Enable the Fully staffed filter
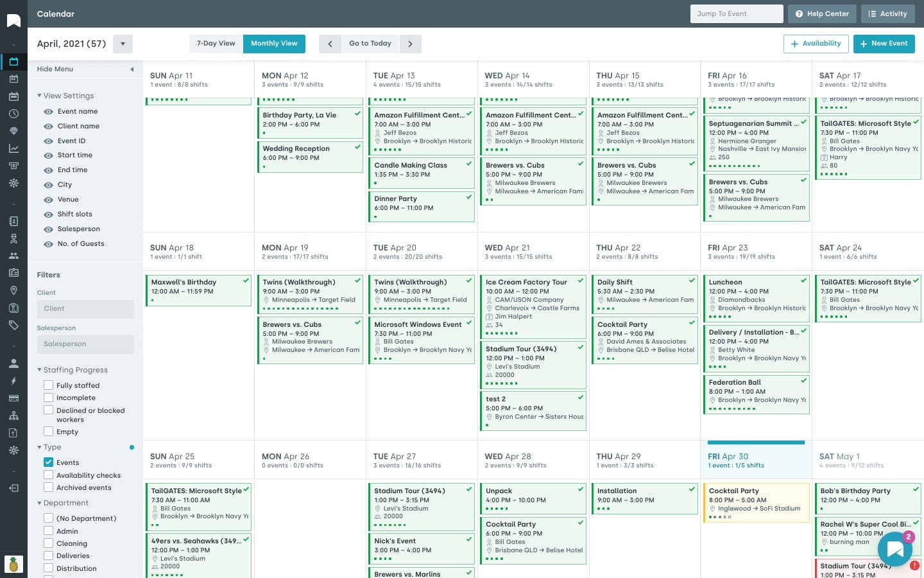The width and height of the screenshot is (924, 578). 49,385
